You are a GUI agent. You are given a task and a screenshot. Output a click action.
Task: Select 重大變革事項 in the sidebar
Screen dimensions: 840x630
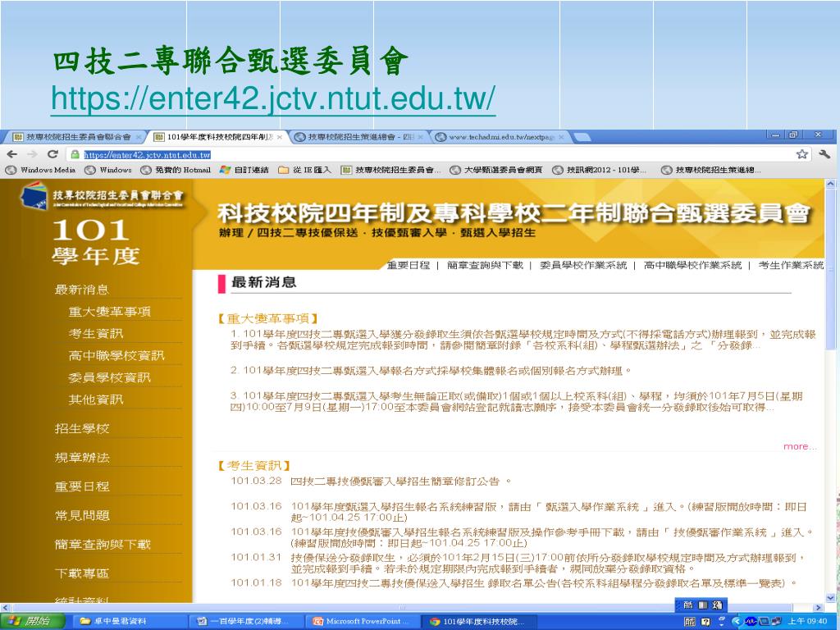click(110, 312)
